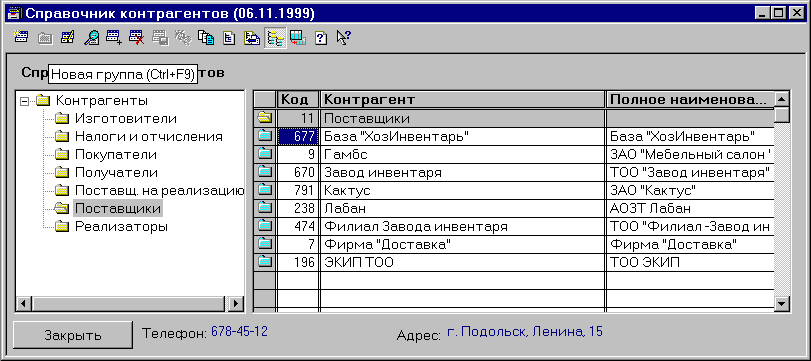Click the red cross delete-mark toolbar icon

coord(137,38)
